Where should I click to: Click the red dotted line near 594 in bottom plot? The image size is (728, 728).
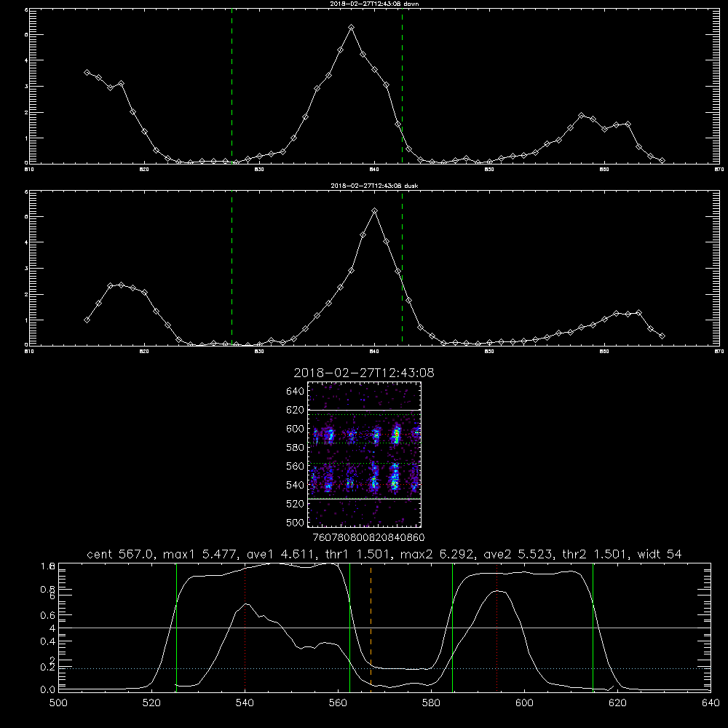[496, 627]
